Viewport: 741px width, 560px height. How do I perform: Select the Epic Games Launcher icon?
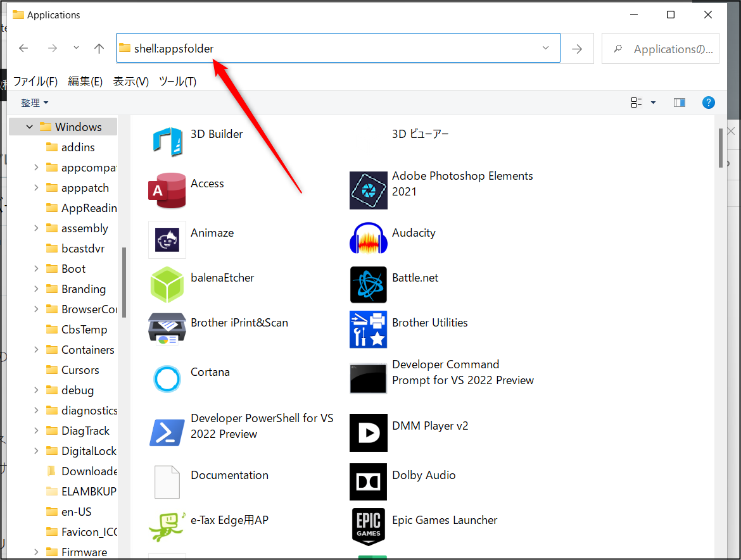[x=369, y=526]
